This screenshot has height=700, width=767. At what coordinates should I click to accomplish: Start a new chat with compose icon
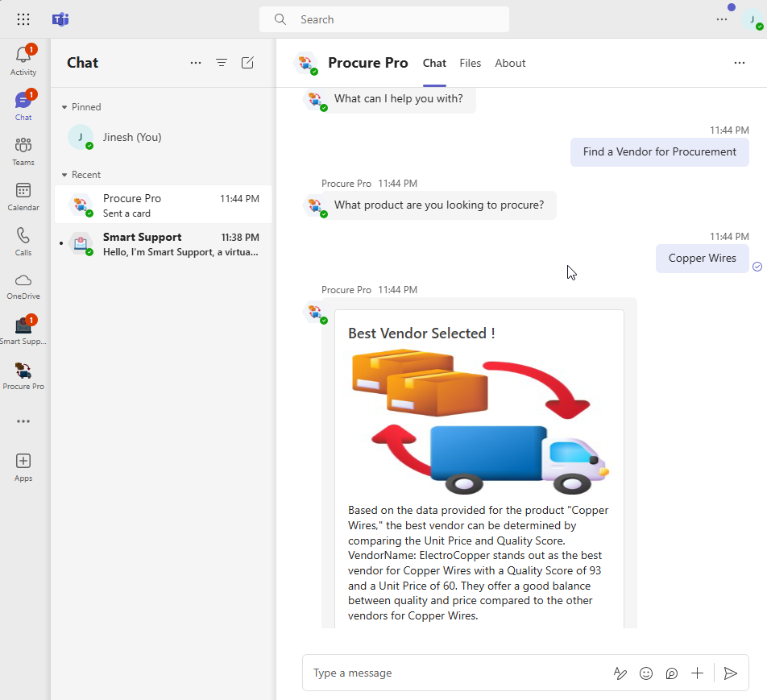(248, 63)
